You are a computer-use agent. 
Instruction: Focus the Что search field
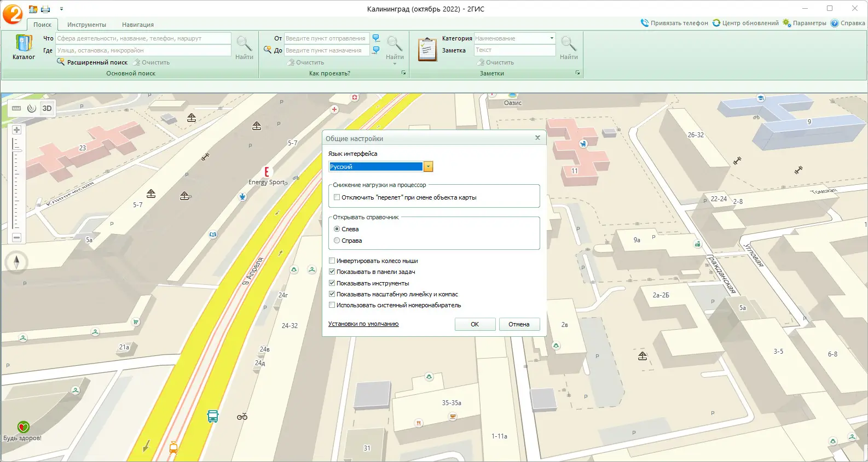click(x=143, y=38)
